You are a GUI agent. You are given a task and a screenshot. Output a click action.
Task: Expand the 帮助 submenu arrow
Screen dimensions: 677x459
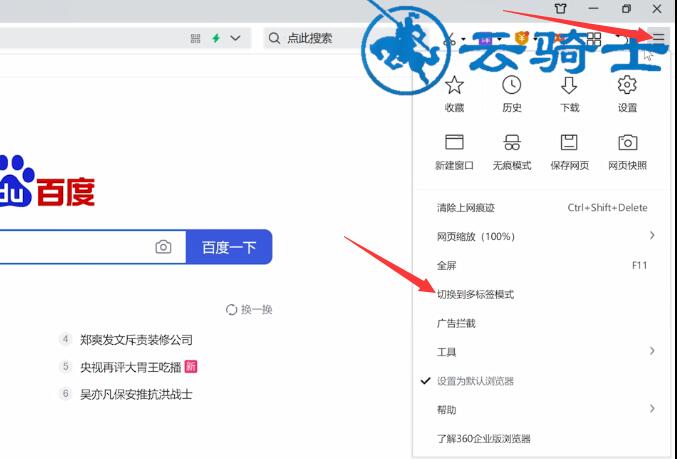tap(652, 408)
